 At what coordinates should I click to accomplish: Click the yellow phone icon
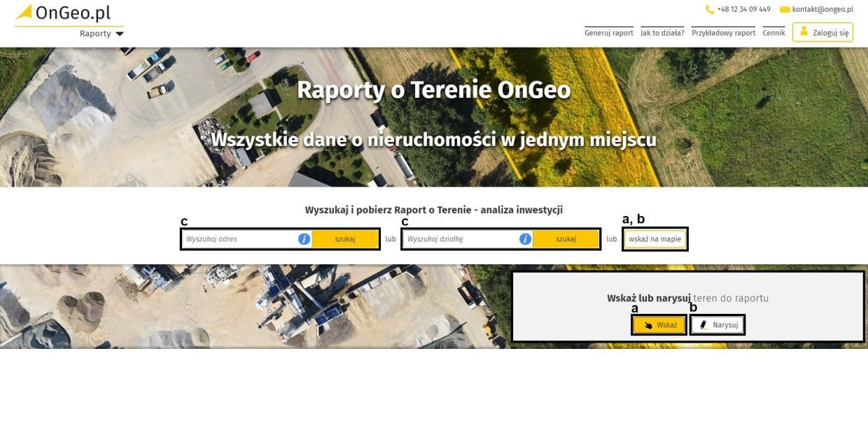click(x=710, y=10)
